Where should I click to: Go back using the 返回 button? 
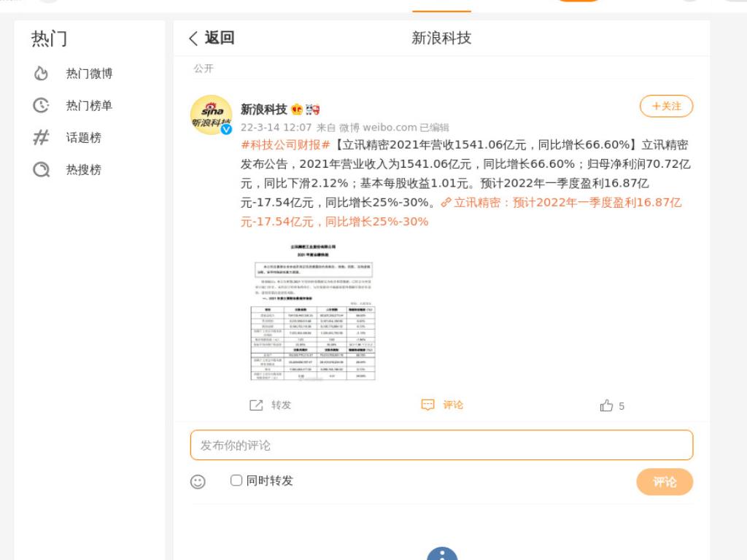[212, 38]
